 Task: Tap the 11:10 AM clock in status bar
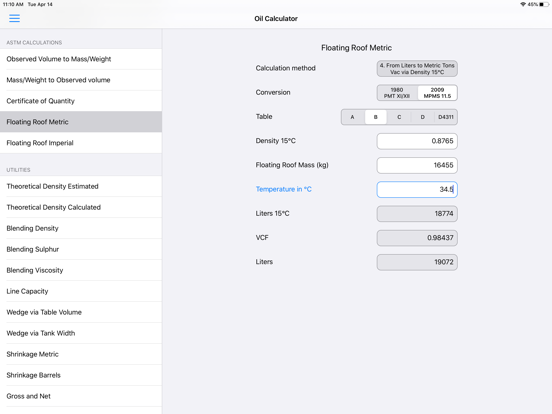13,4
